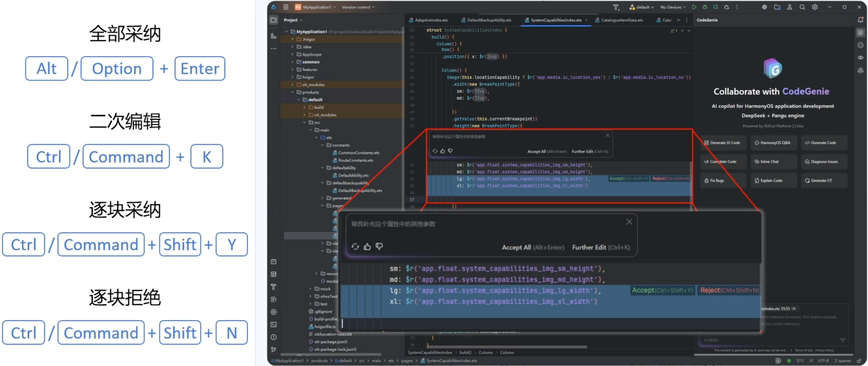Open CommonConstants.ets in project tree
868x366 pixels.
click(x=356, y=153)
